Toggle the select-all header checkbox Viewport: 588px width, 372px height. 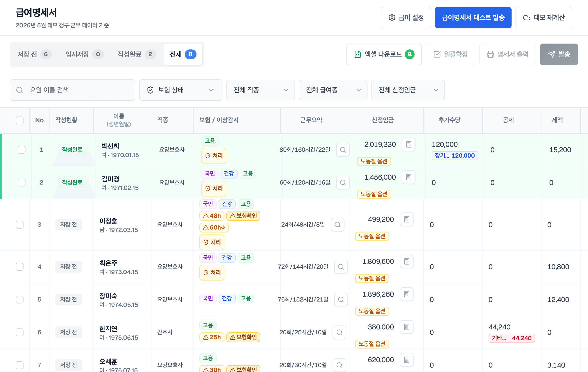(x=20, y=120)
